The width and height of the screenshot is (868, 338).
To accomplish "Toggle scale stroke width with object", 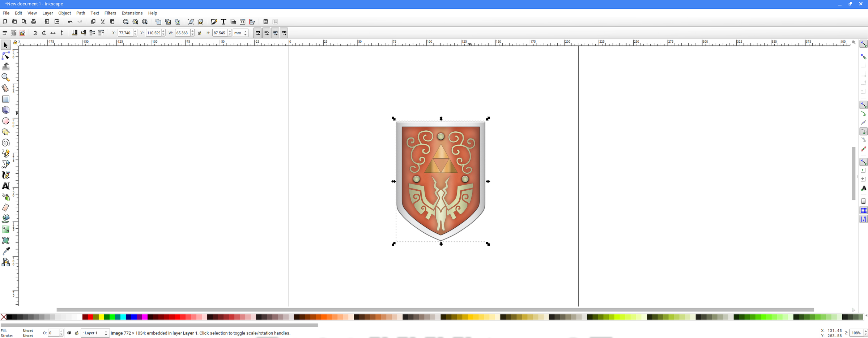I will pyautogui.click(x=258, y=33).
